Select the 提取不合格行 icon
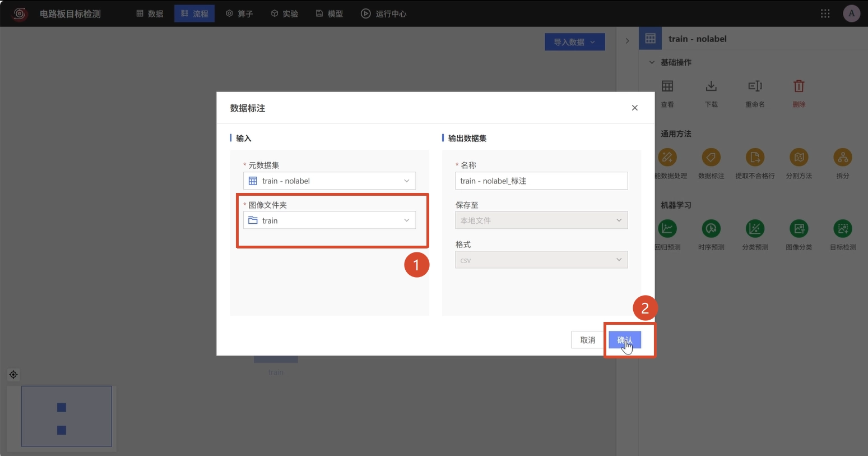The width and height of the screenshot is (868, 456). [x=755, y=158]
